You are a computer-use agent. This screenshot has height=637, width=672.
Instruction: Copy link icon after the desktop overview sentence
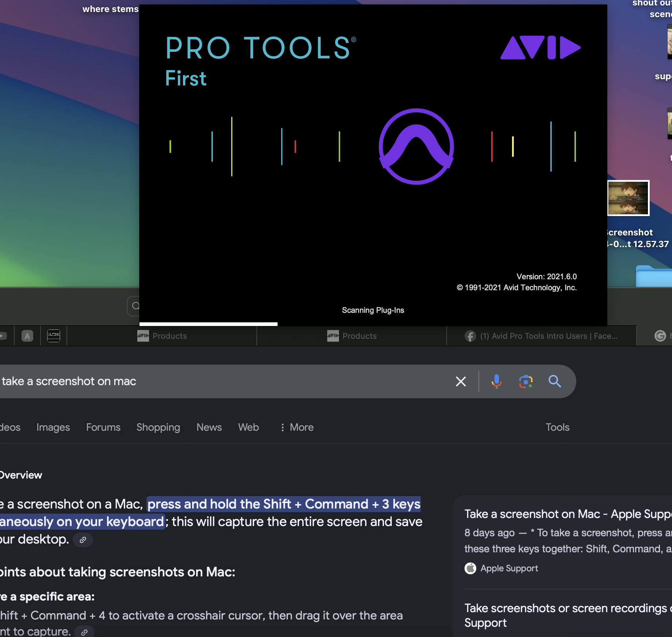click(x=83, y=540)
